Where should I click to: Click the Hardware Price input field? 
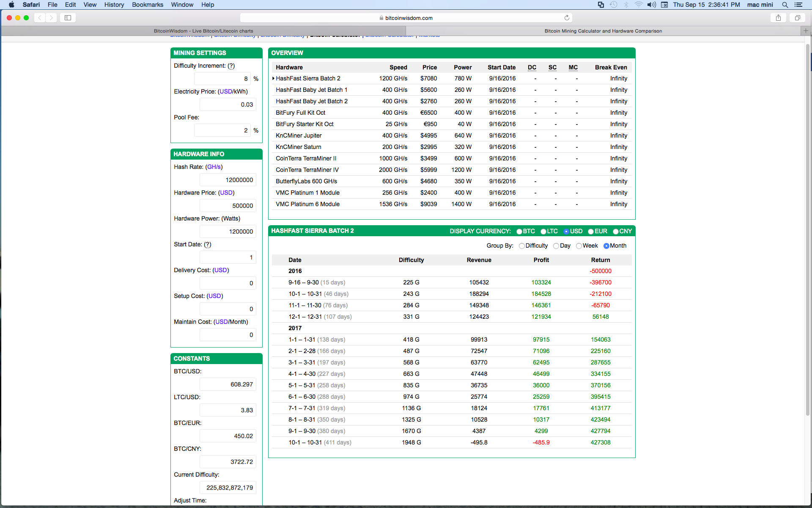point(228,206)
